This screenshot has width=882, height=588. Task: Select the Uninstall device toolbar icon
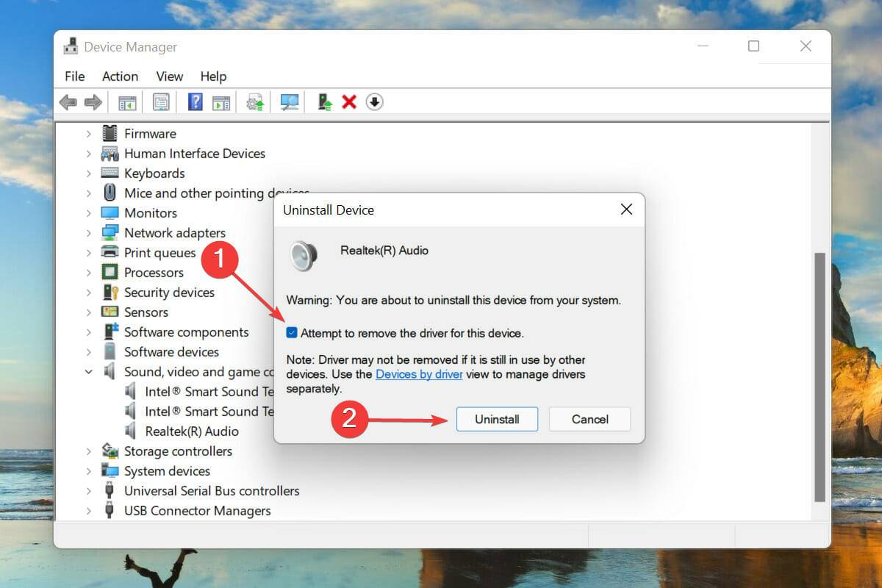[349, 101]
